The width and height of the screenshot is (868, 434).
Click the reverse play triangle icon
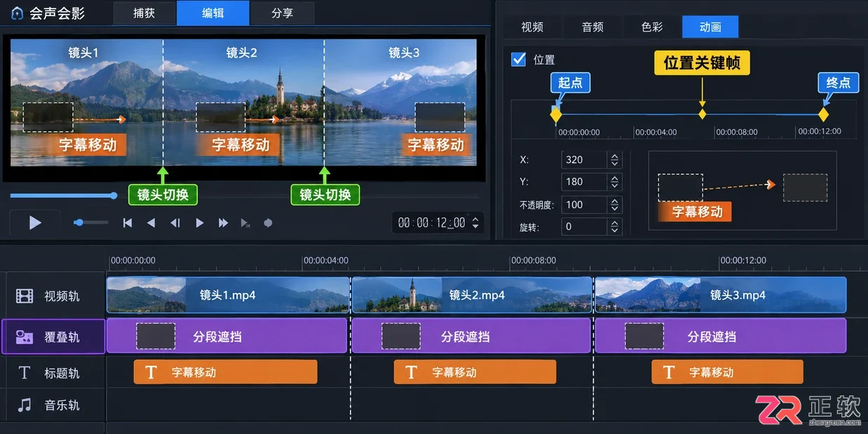151,223
